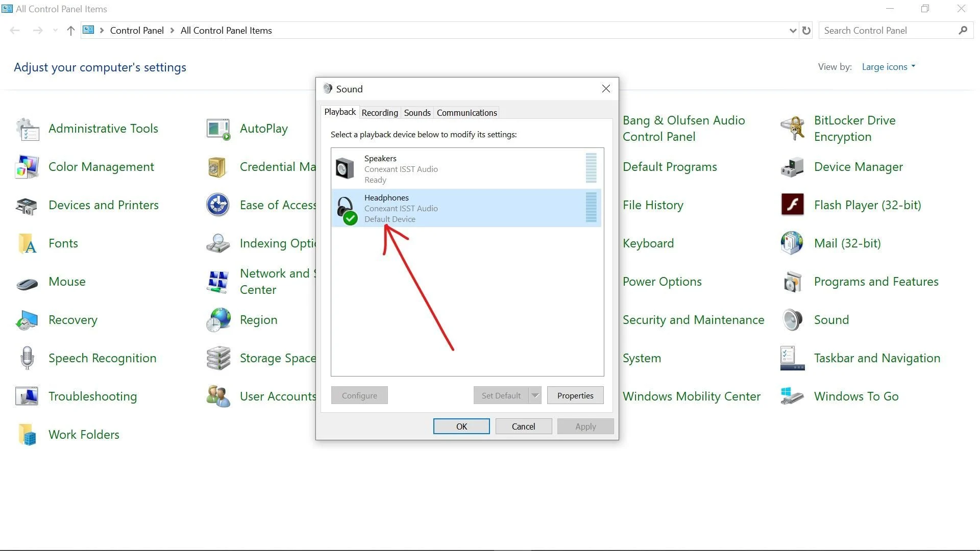Open the Color Management icon
This screenshot has height=551, width=980.
point(27,167)
